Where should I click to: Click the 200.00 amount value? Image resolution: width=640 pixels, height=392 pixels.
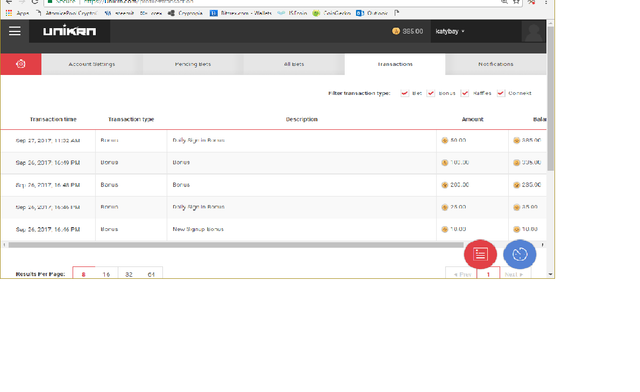click(460, 185)
